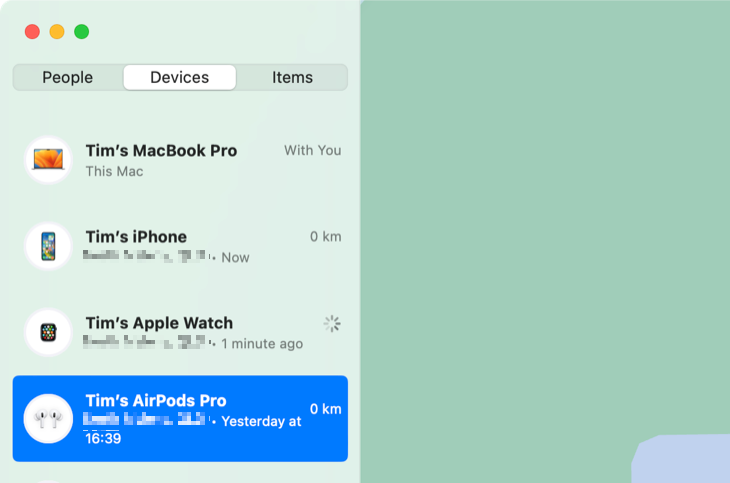730x483 pixels.
Task: Select Tim's MacBook Pro in the list
Action: 180,160
